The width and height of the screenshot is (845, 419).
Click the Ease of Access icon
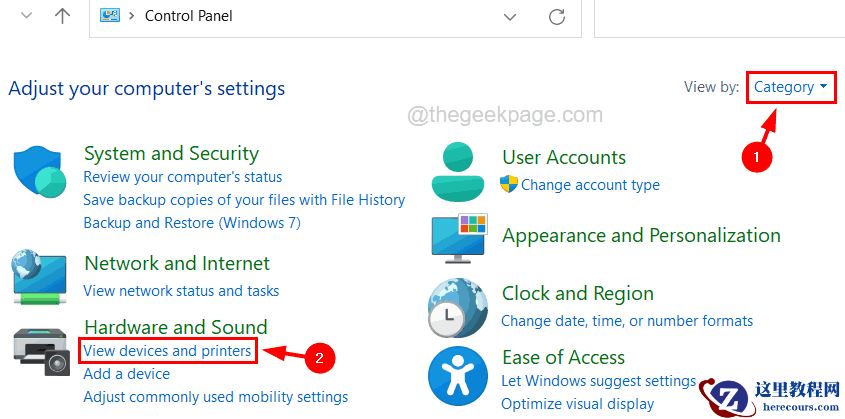click(x=457, y=375)
